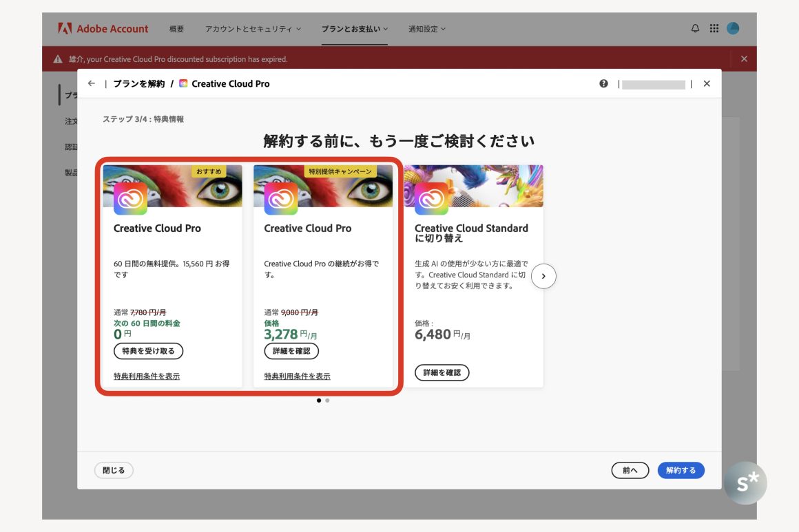Open 特典利用条件を表示 link under 0 円 offer
Image resolution: width=799 pixels, height=532 pixels.
pyautogui.click(x=147, y=376)
